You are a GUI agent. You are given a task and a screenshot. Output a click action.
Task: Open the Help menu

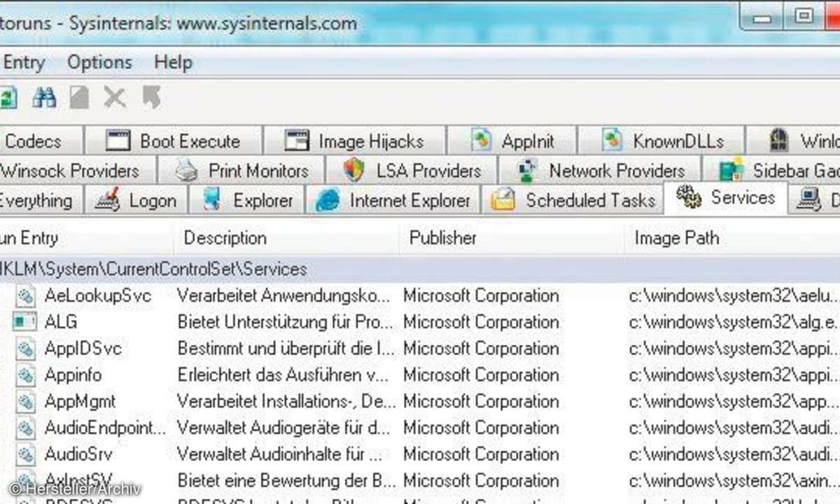pyautogui.click(x=173, y=62)
